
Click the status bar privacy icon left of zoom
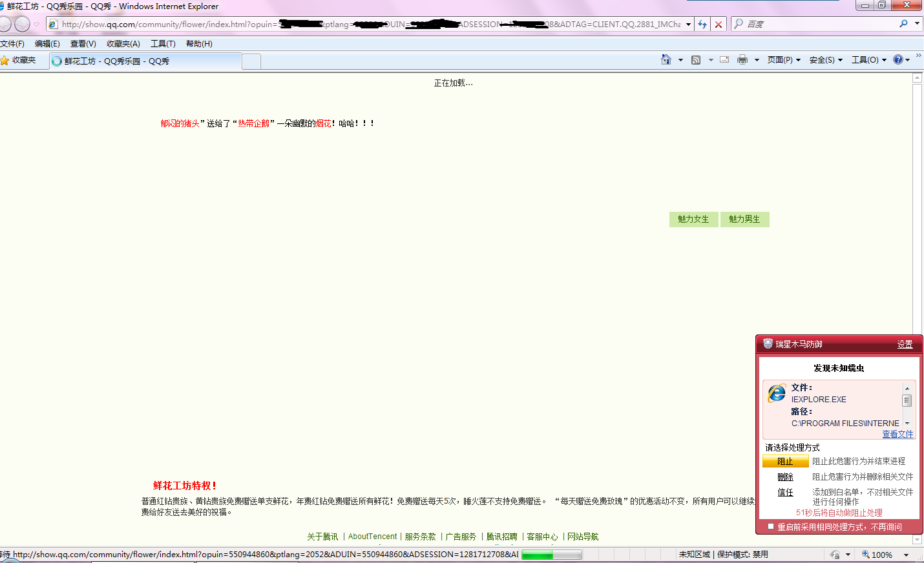pyautogui.click(x=835, y=555)
